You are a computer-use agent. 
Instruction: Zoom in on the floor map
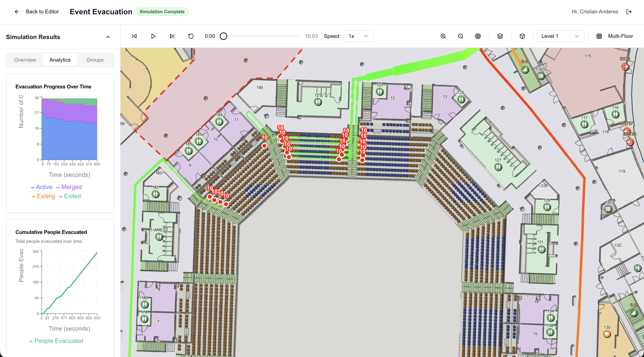(x=443, y=36)
